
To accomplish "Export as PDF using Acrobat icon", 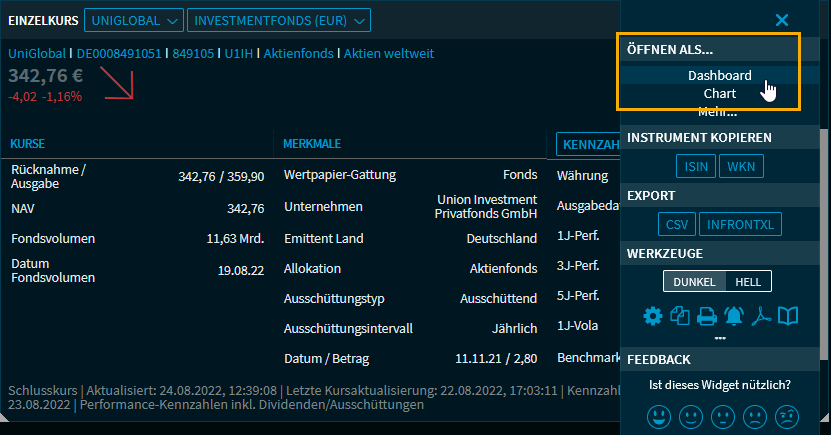I will pyautogui.click(x=762, y=317).
